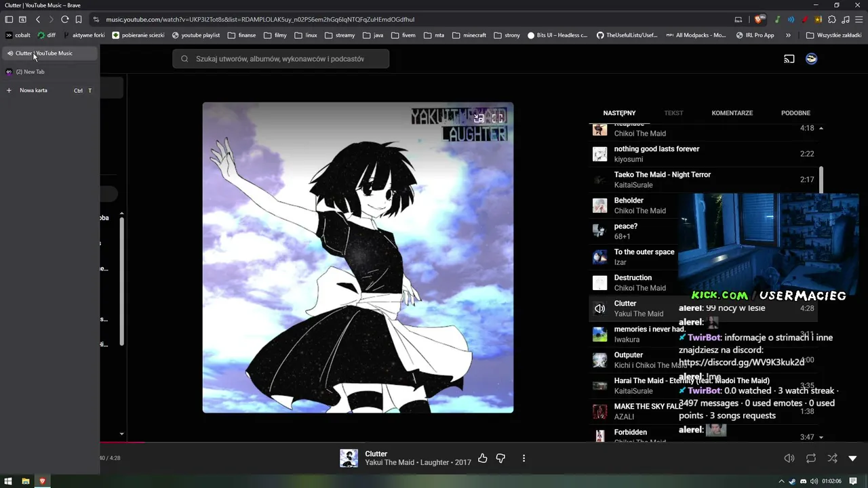This screenshot has height=488, width=868.
Task: Select the NASTĘPNY tab
Action: pyautogui.click(x=619, y=113)
